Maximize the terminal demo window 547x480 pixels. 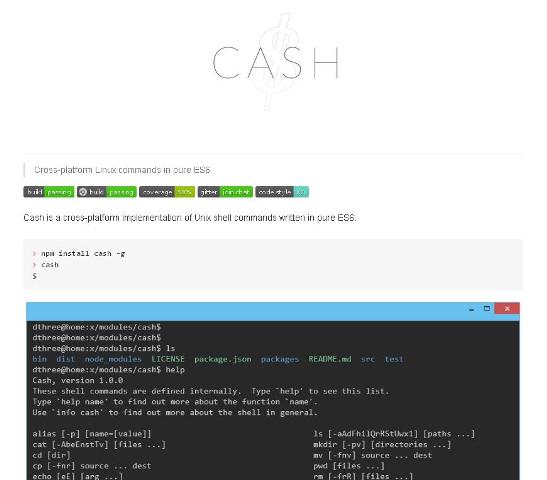487,308
